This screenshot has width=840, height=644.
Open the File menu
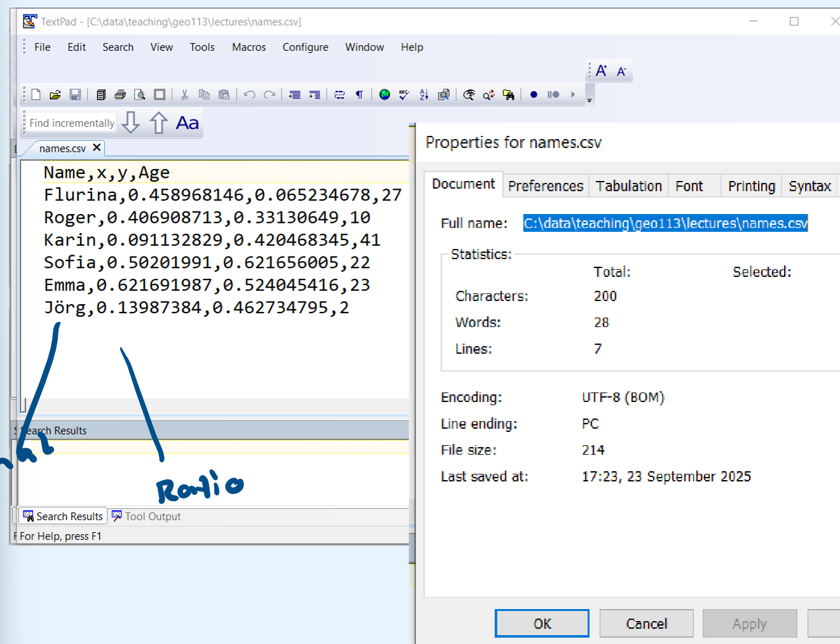pos(43,47)
